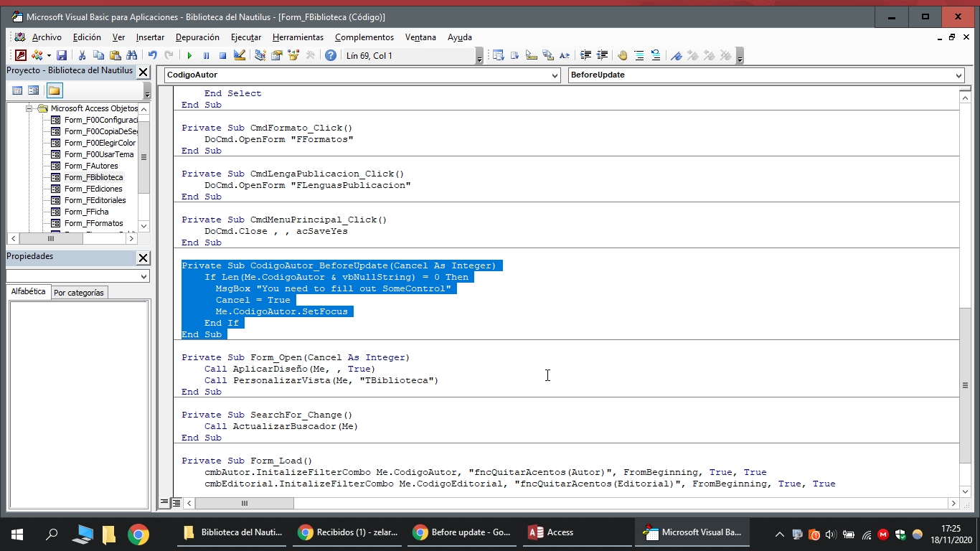The height and width of the screenshot is (551, 980).
Task: Click the List Constants edit icon
Action: point(514,55)
